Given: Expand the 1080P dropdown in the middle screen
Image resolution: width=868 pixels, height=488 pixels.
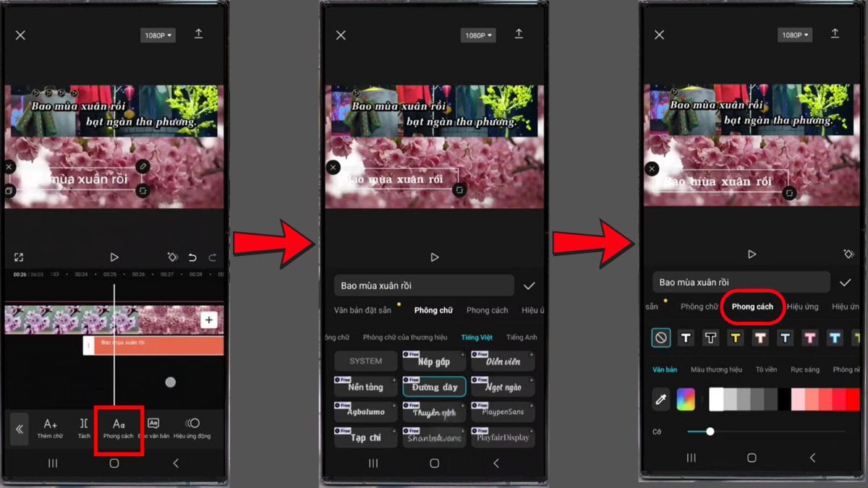Looking at the screenshot, I should (x=479, y=35).
